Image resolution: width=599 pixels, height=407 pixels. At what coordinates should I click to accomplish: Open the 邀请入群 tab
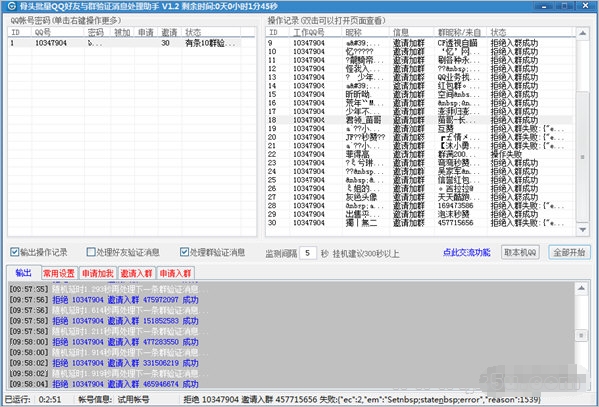click(136, 273)
